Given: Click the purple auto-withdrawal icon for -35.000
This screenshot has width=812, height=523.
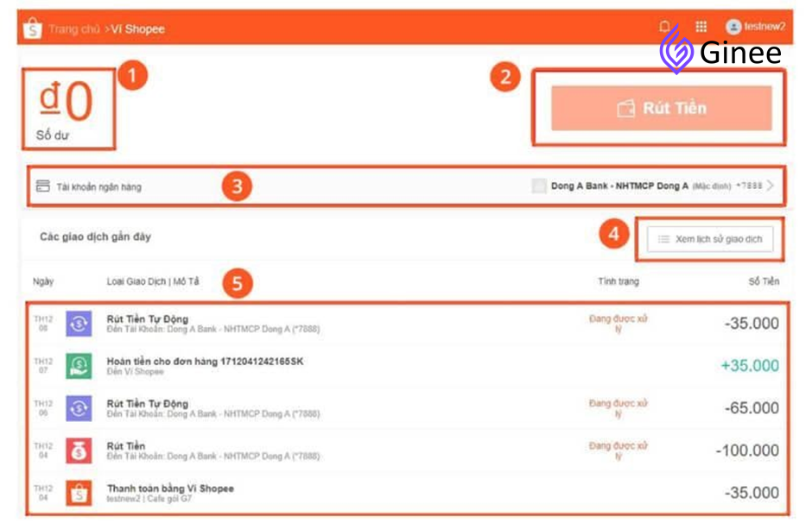Looking at the screenshot, I should pyautogui.click(x=79, y=324).
